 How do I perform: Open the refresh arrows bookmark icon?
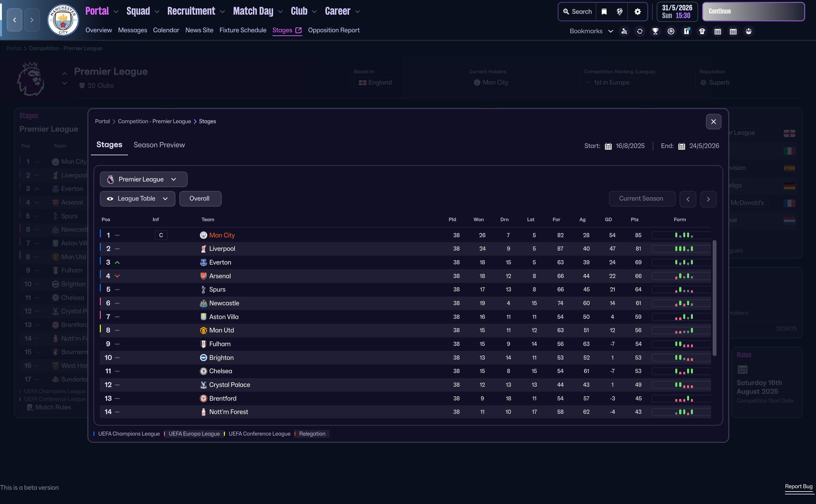click(x=640, y=31)
